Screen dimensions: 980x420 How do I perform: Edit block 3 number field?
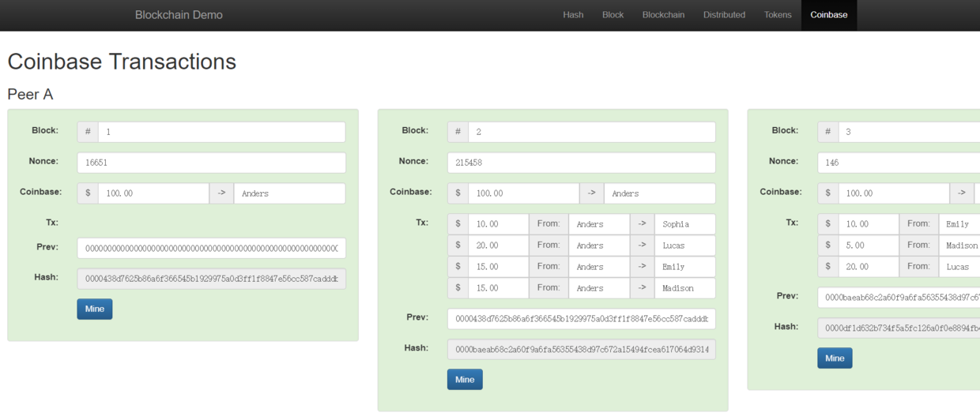[x=909, y=132]
